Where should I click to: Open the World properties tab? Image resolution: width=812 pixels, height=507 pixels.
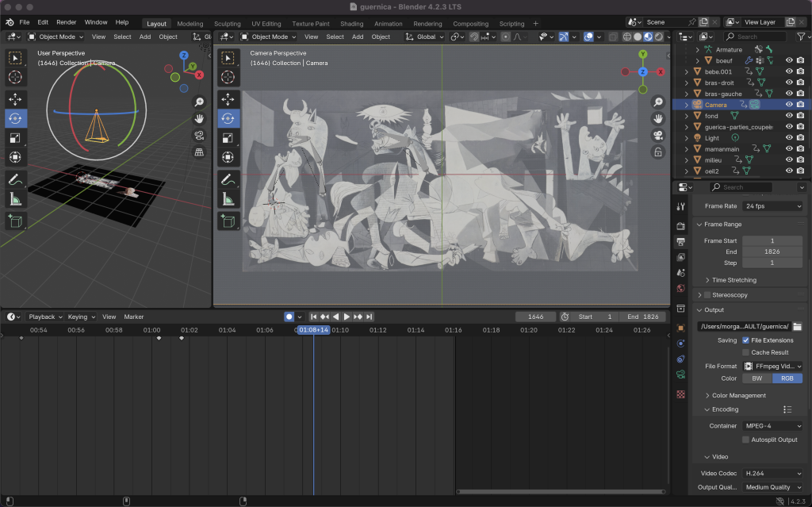click(681, 288)
